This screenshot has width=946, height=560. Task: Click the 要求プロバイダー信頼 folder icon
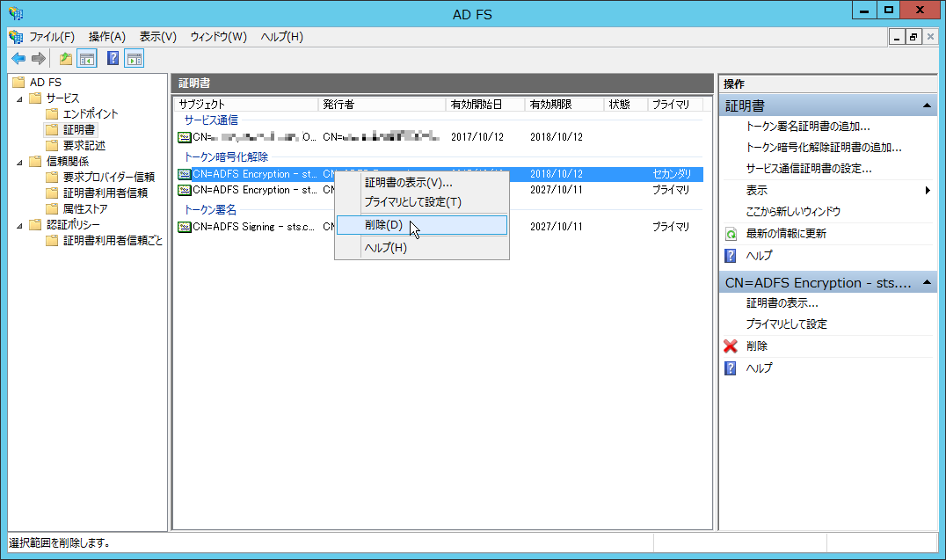click(x=52, y=177)
